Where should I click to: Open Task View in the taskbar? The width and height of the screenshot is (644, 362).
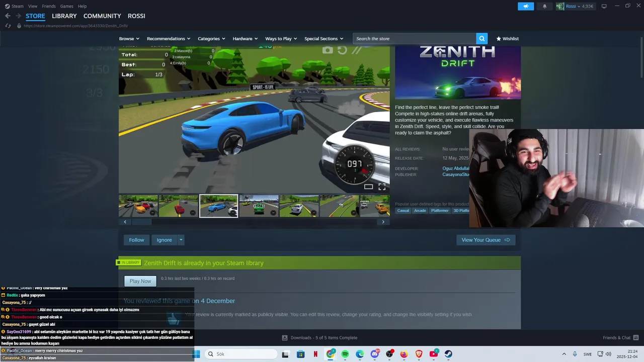click(x=285, y=354)
